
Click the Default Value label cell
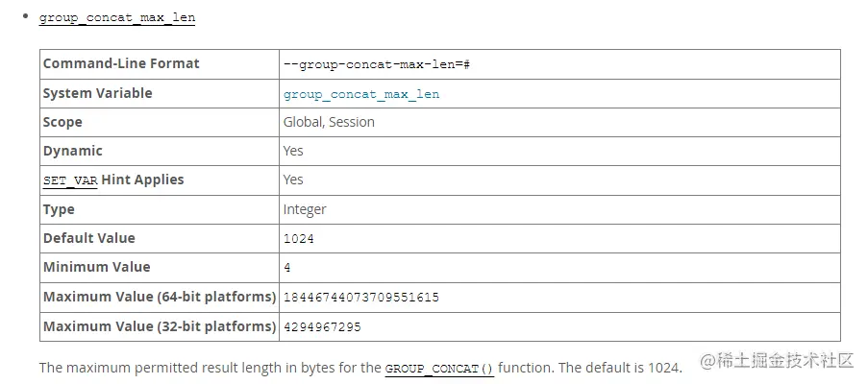click(89, 238)
